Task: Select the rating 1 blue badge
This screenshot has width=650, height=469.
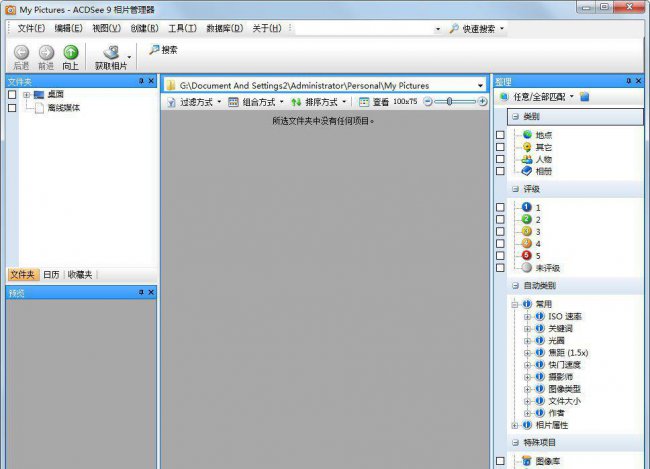Action: click(x=526, y=207)
